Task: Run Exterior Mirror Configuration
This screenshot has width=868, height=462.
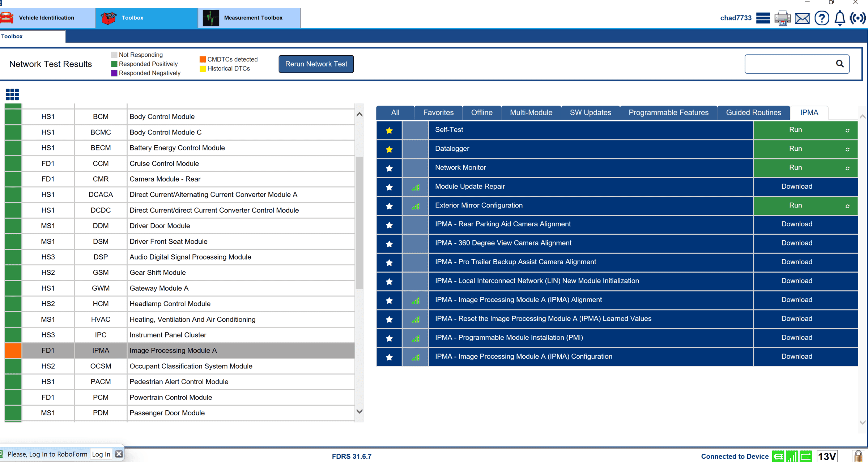Action: pos(796,205)
